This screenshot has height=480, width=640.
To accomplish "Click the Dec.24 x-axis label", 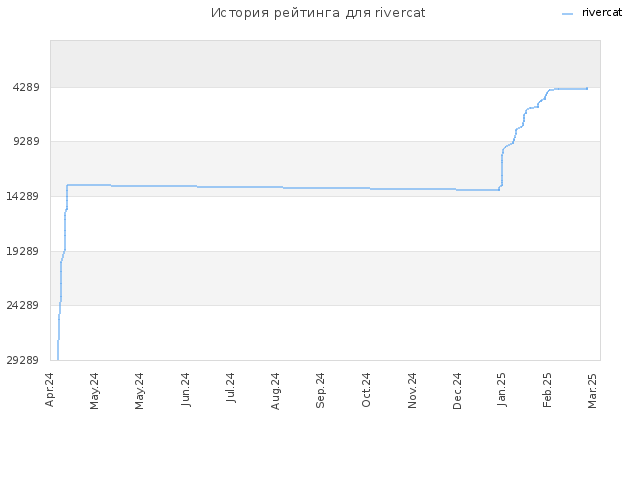I will click(457, 391).
